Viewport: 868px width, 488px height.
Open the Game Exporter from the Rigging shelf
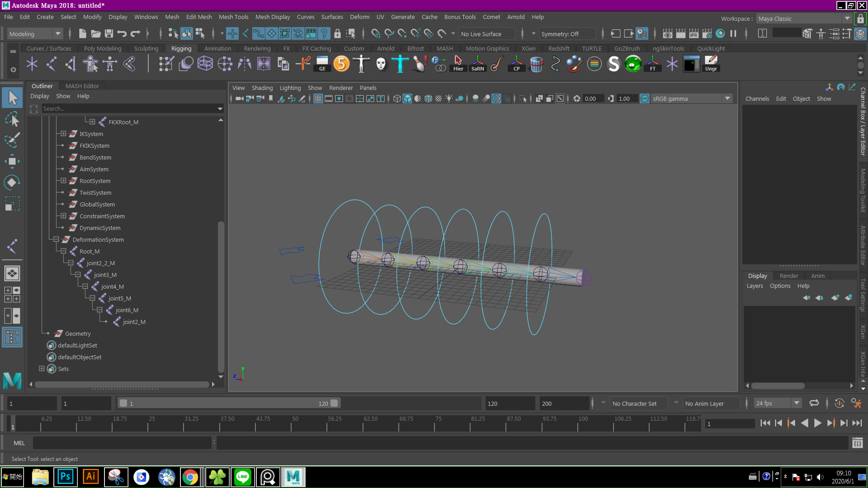[322, 64]
